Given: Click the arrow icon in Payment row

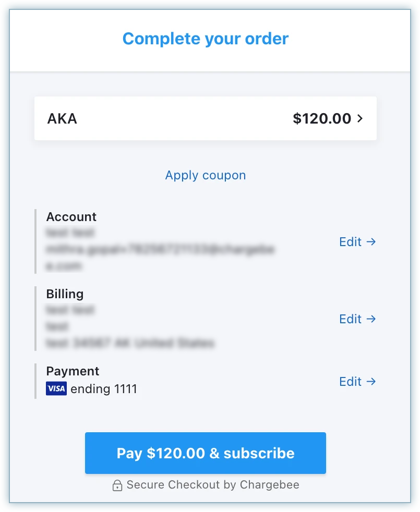Looking at the screenshot, I should click(x=371, y=382).
